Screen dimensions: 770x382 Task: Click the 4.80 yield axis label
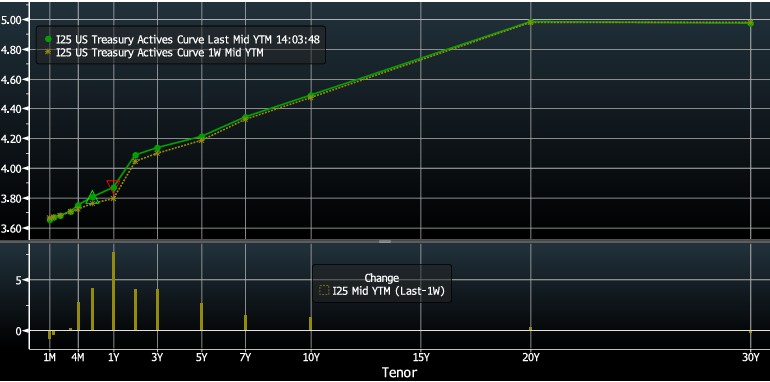pos(12,50)
